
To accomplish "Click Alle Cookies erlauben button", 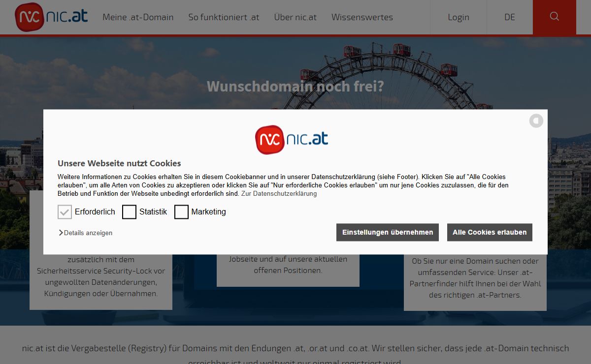I will point(490,232).
